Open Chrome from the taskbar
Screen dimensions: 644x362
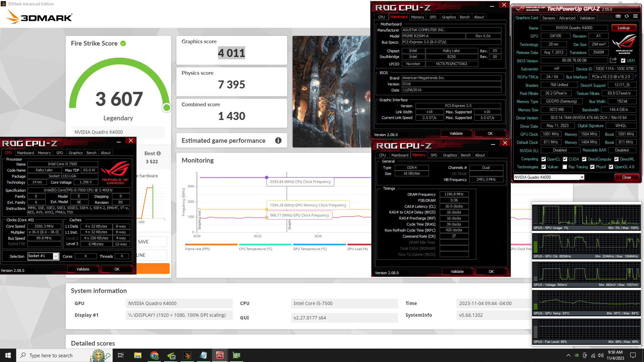tap(154, 355)
